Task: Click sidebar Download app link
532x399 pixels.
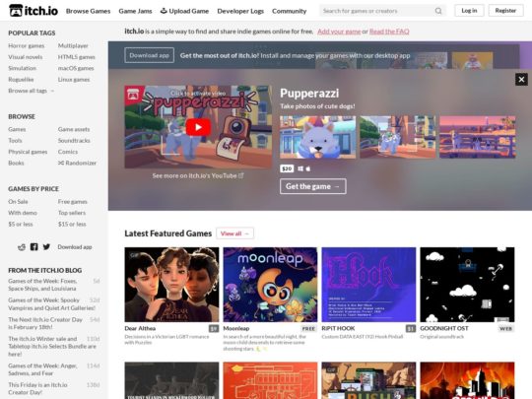Action: [x=75, y=247]
